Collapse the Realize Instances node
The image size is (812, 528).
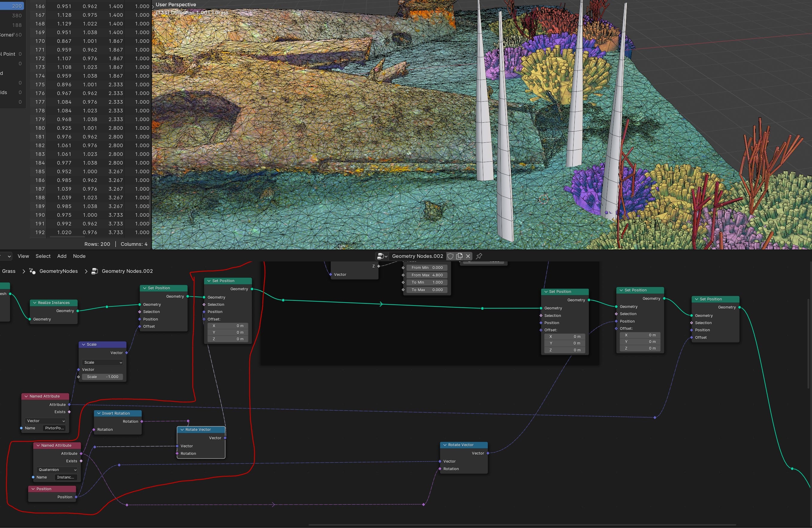tap(34, 303)
